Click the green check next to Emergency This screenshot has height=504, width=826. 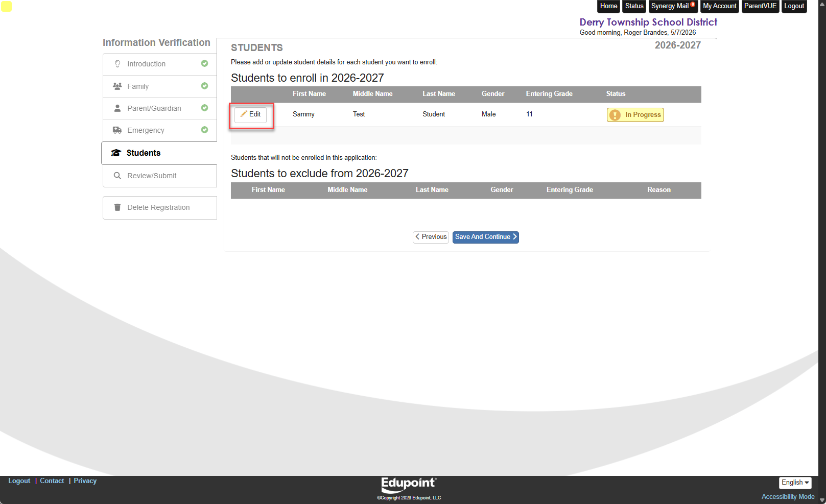[x=204, y=130]
